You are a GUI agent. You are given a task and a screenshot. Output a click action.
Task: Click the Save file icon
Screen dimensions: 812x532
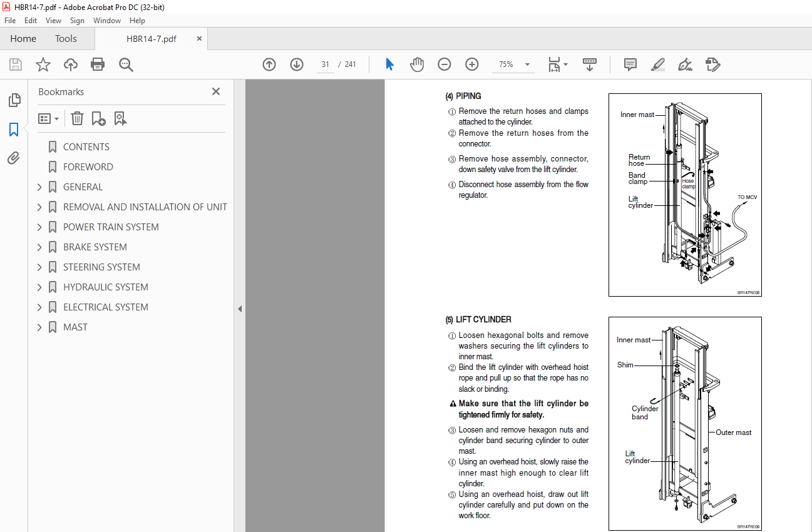16,64
